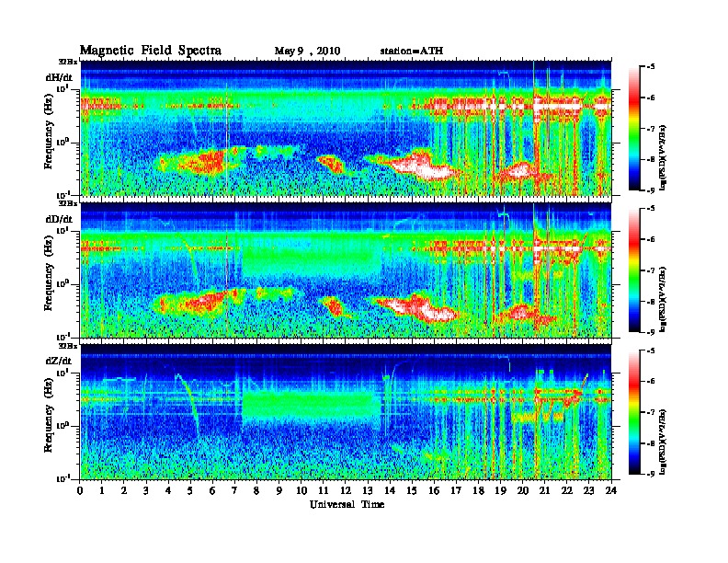Click the "9" tick on the time axis

279,490
